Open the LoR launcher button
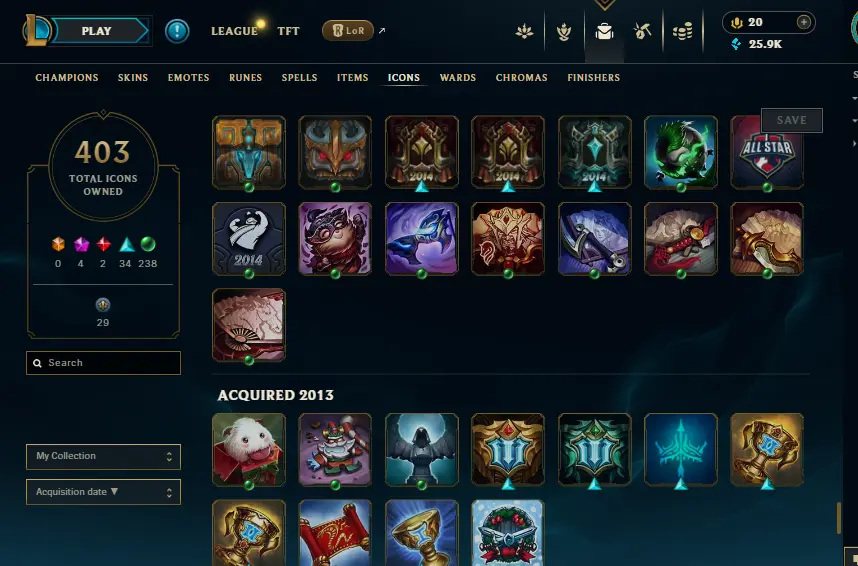858x566 pixels. (x=348, y=31)
